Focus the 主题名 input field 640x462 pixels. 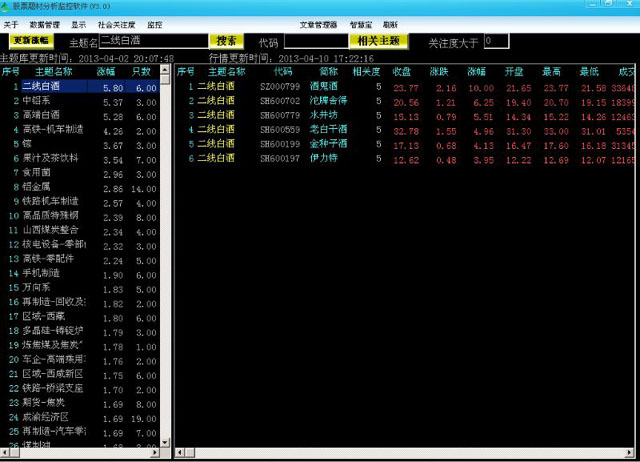pos(153,41)
